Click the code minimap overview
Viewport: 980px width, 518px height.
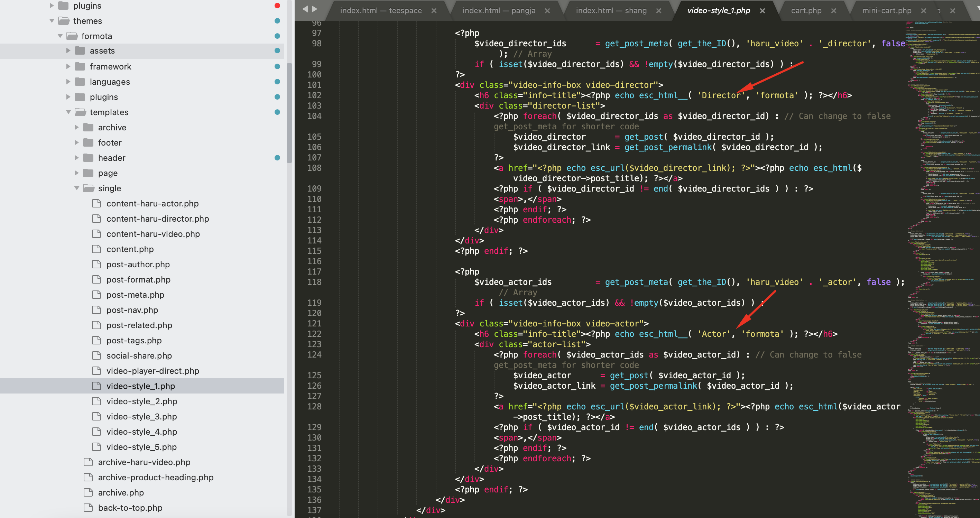pyautogui.click(x=943, y=269)
